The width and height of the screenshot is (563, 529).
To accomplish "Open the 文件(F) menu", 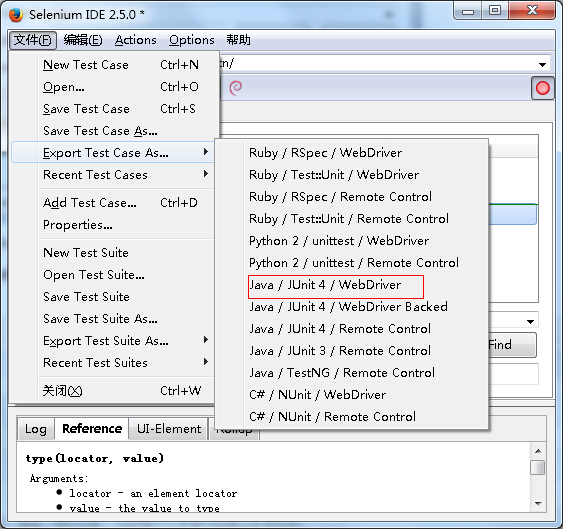I will (x=33, y=40).
